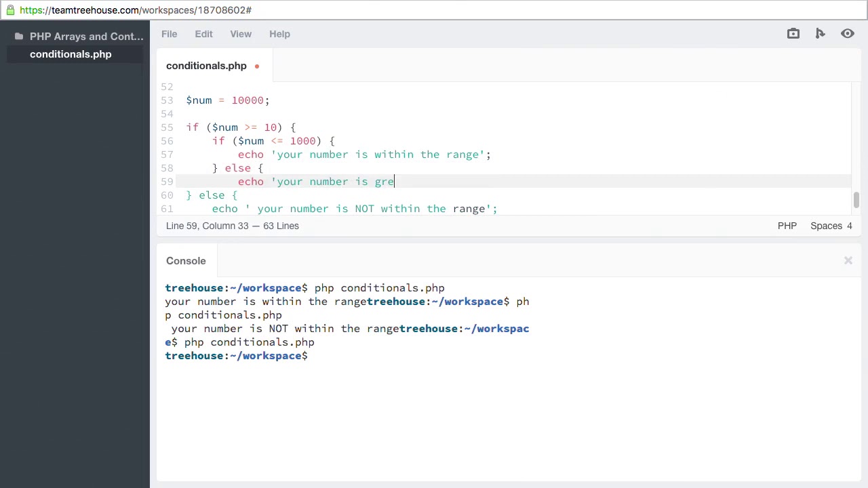This screenshot has height=488, width=868.
Task: Expand the PHP Arrays and Cont... project folder
Action: pos(86,37)
